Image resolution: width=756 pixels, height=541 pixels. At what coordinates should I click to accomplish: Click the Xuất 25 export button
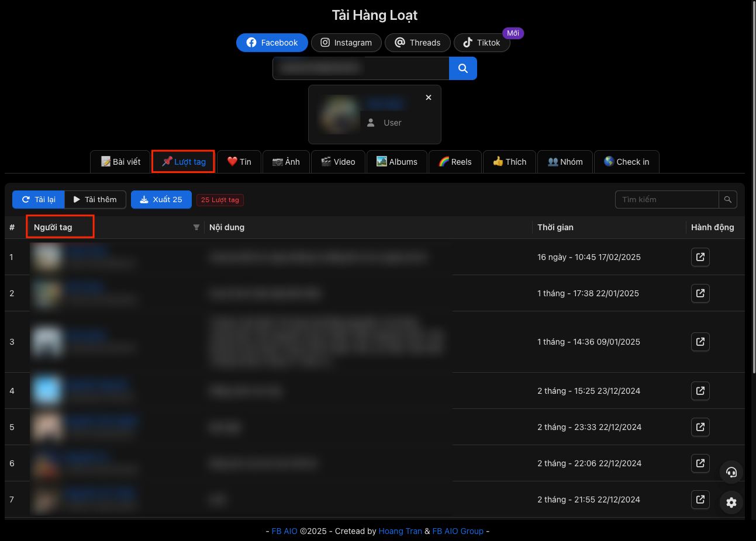(161, 200)
